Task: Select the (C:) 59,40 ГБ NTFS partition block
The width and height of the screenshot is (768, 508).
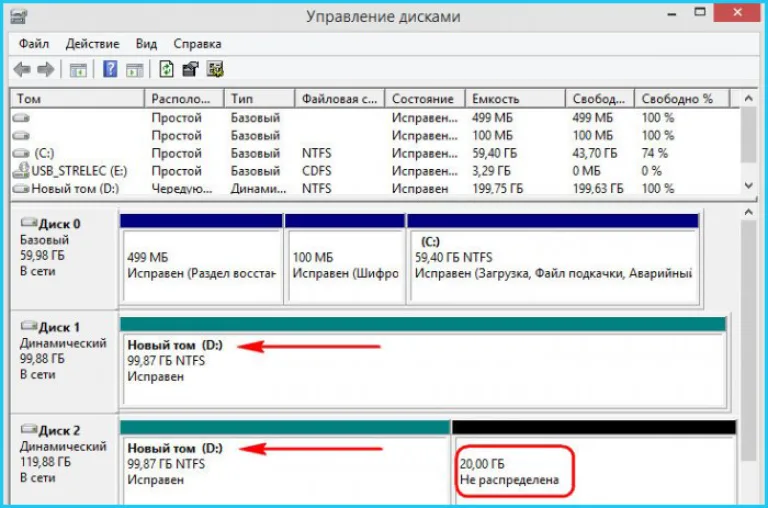Action: pos(553,258)
